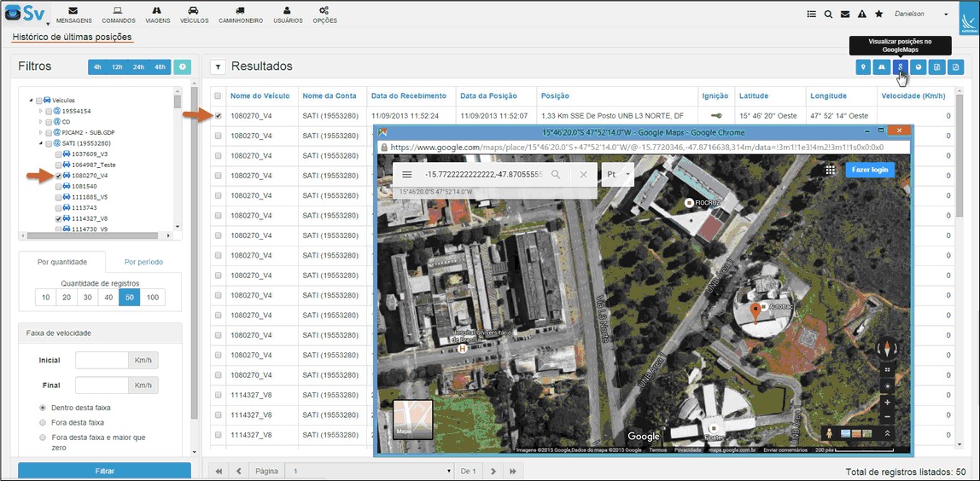This screenshot has width=980, height=481.
Task: Click the list icon in the top bar
Action: (x=812, y=14)
